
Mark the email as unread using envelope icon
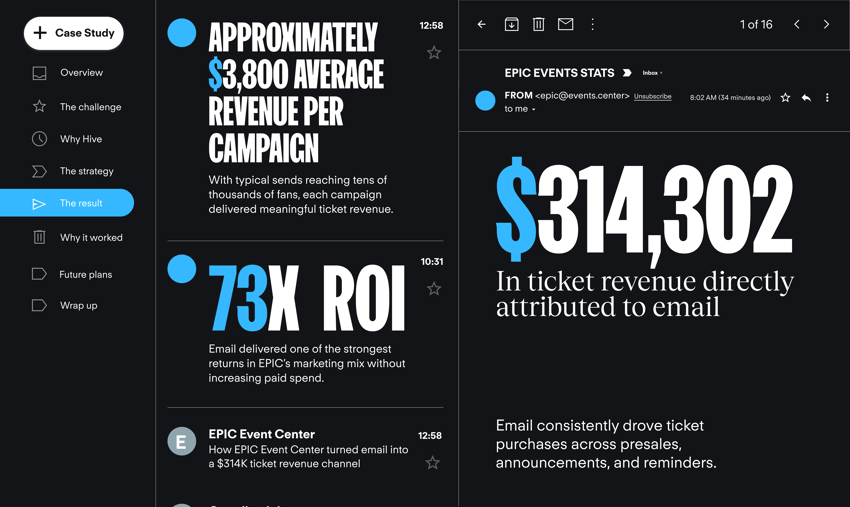tap(565, 24)
